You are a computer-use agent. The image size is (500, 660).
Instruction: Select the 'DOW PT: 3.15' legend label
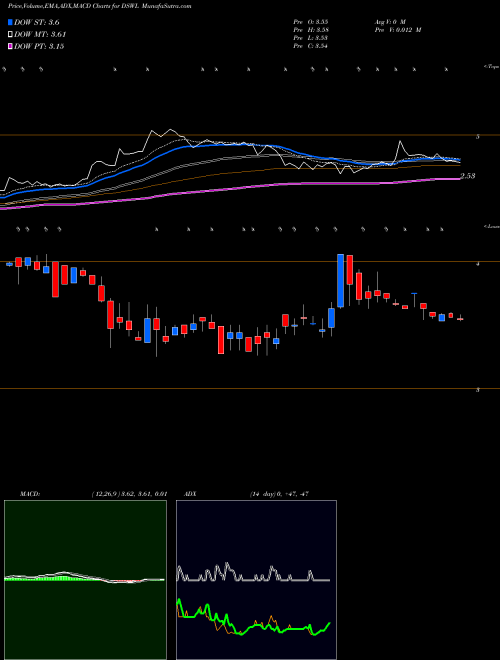[x=39, y=46]
